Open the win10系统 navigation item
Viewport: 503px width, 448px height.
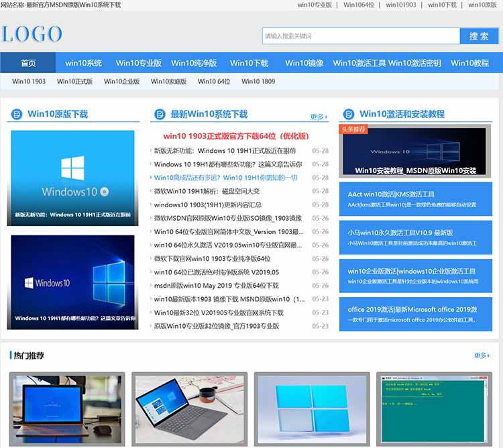click(83, 63)
